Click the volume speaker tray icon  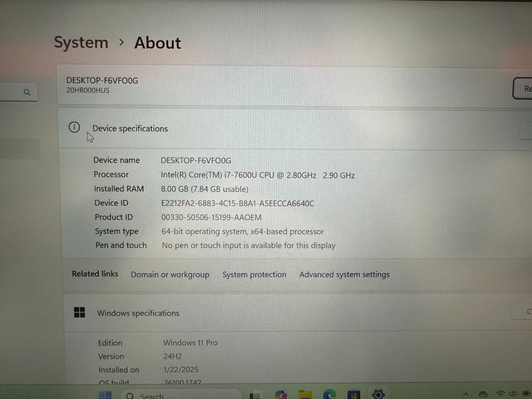513,394
